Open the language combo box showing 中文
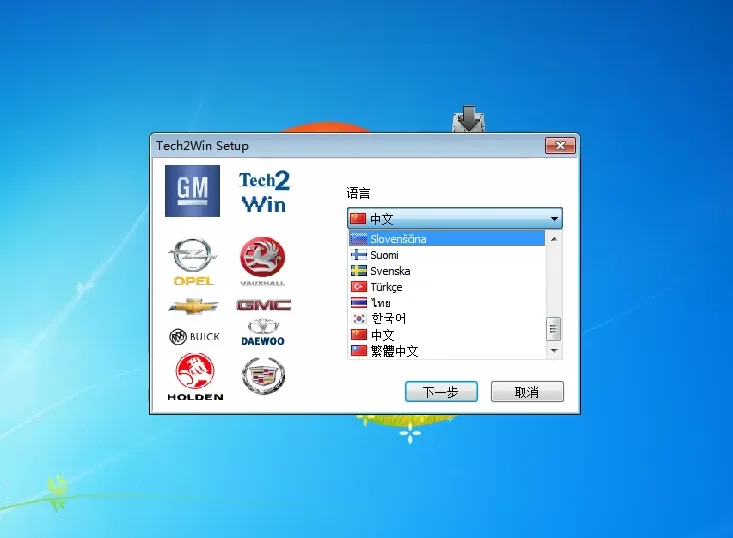 click(x=454, y=218)
